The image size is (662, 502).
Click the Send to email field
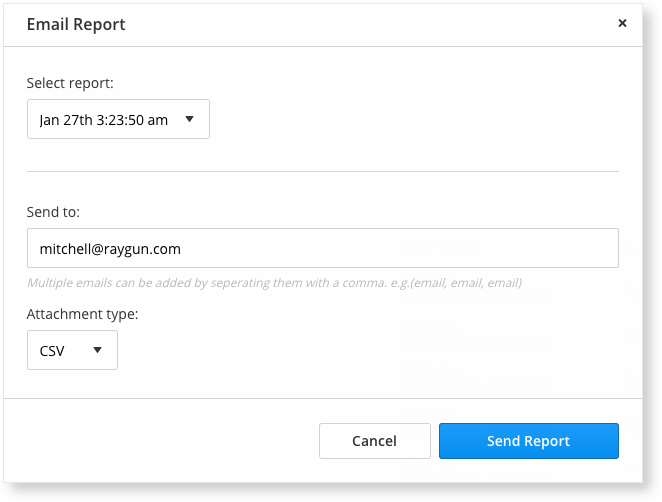pos(323,248)
